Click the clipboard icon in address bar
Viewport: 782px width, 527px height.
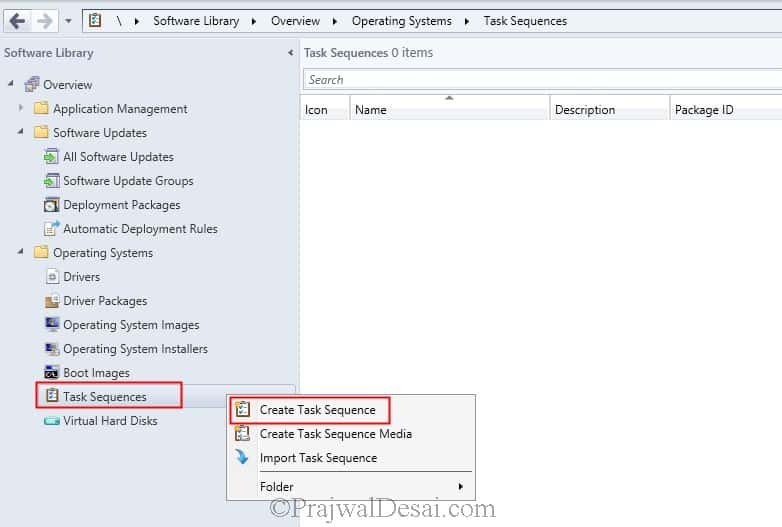pos(95,20)
